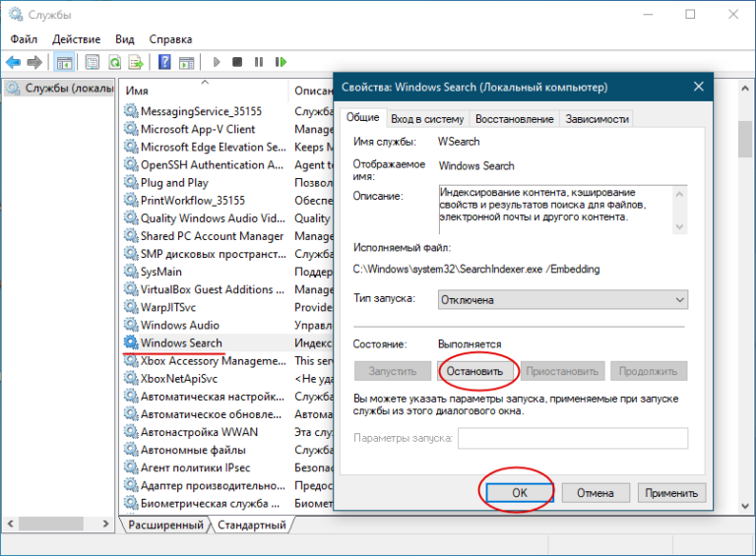Viewport: 756px width, 556px height.
Task: Open the Вид menu
Action: point(124,38)
